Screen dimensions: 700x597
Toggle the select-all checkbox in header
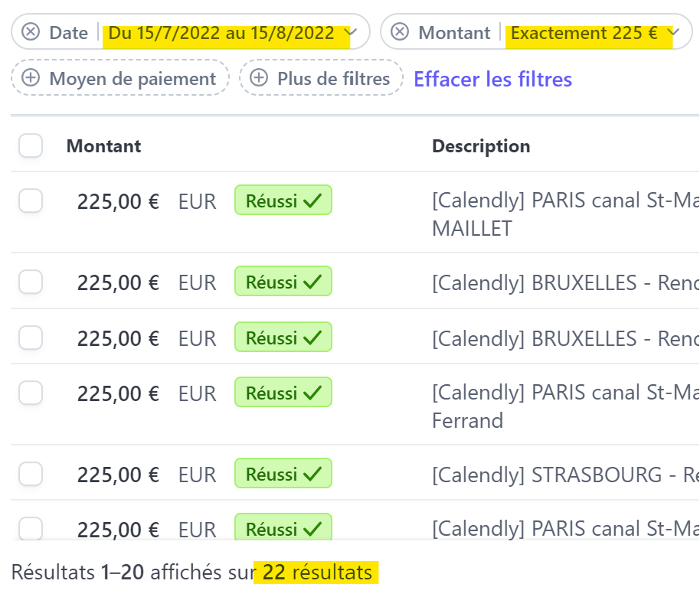coord(31,145)
